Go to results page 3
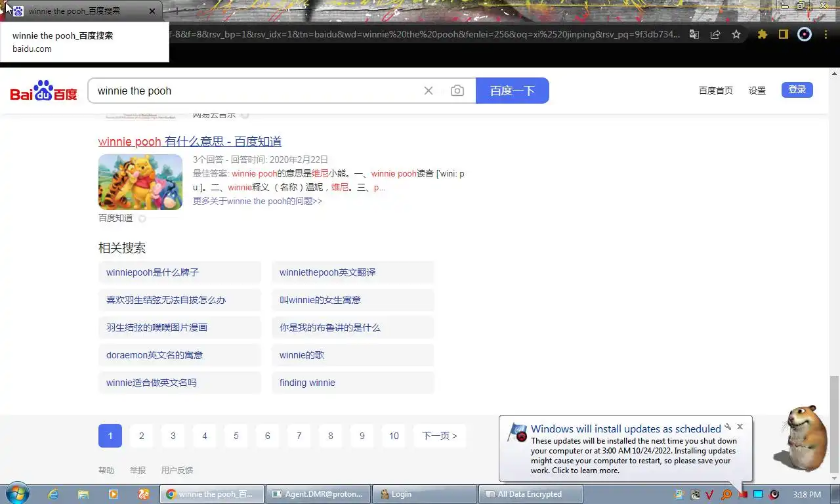The image size is (840, 504). click(x=173, y=436)
